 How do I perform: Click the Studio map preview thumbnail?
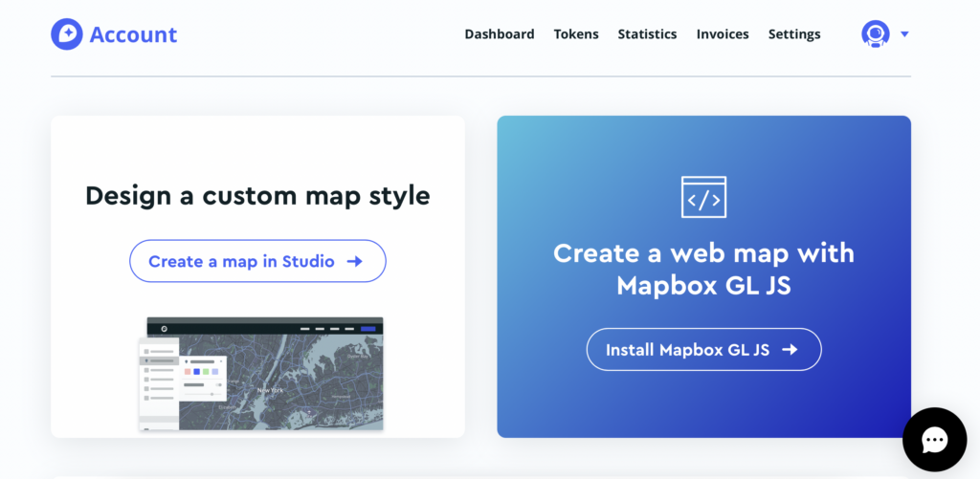(x=260, y=374)
